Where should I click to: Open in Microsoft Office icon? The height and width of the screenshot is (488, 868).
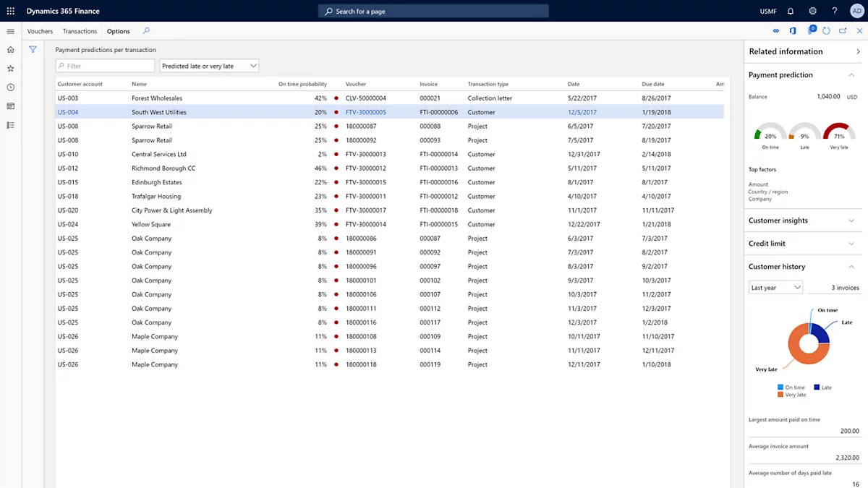[793, 31]
